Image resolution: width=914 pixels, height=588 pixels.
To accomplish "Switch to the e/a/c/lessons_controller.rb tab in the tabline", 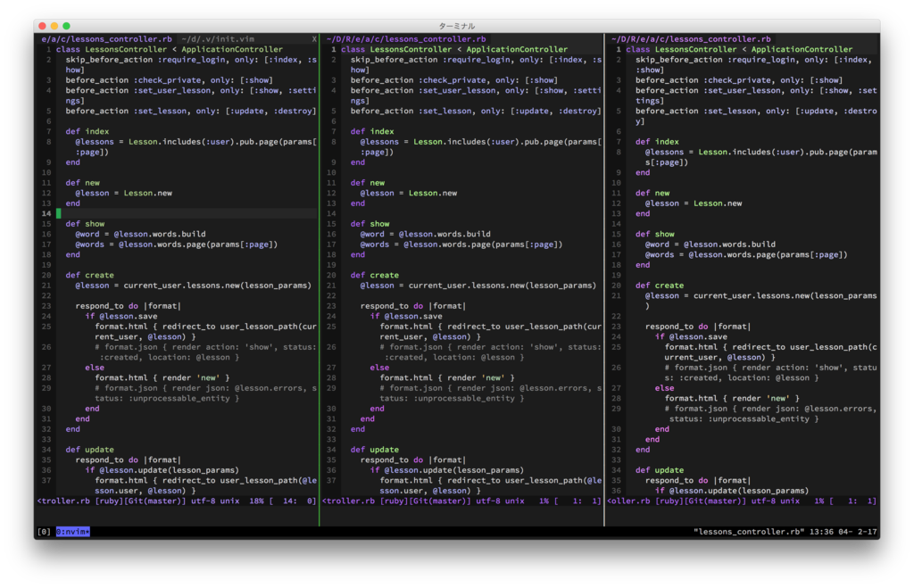I will point(106,39).
